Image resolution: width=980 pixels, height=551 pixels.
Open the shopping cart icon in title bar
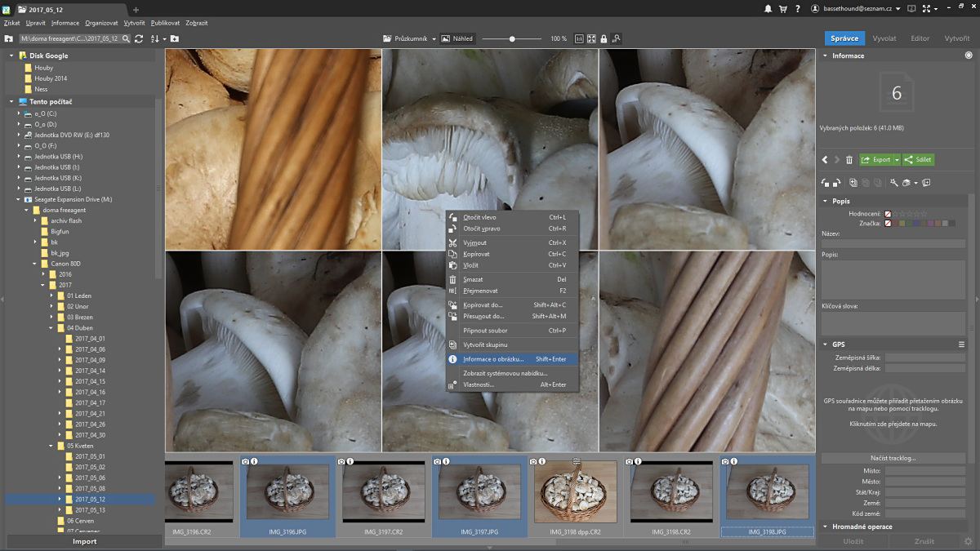pos(783,9)
